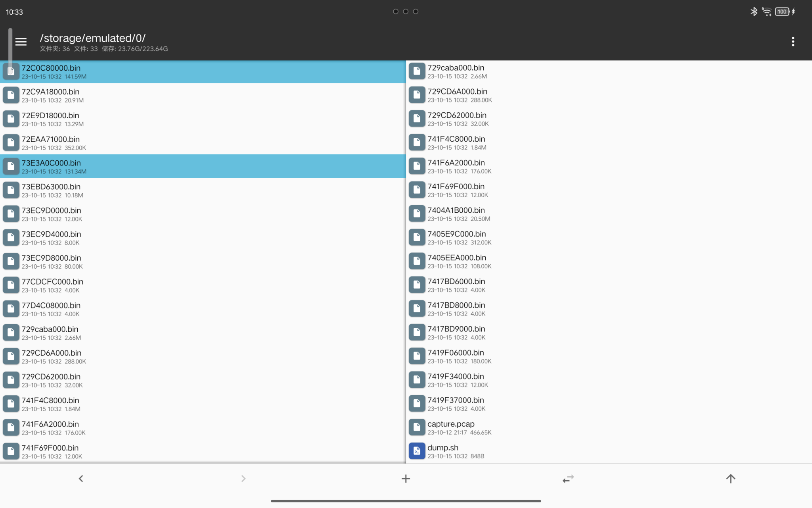The height and width of the screenshot is (508, 812).
Task: Select 729CD6A000.bin in right pane
Action: 609,95
